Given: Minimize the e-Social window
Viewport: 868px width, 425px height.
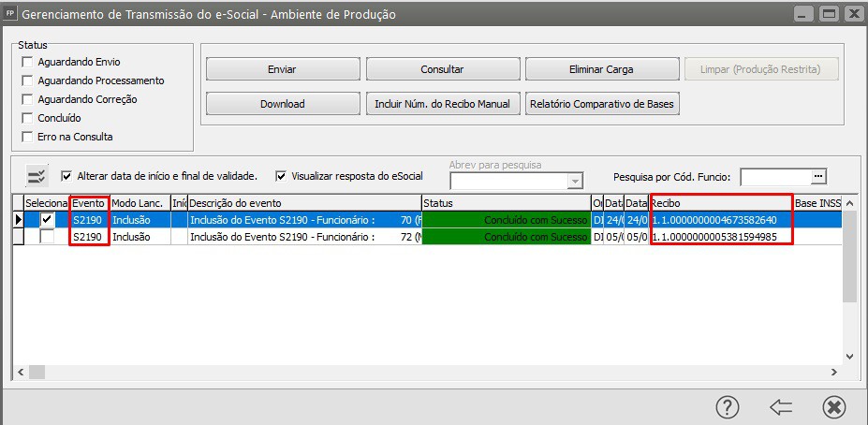Looking at the screenshot, I should pos(803,14).
